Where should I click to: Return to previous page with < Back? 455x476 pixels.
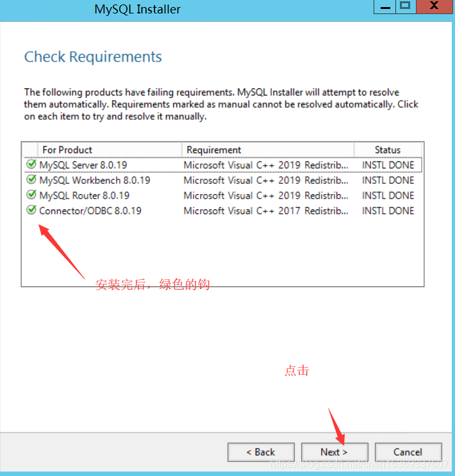click(261, 452)
